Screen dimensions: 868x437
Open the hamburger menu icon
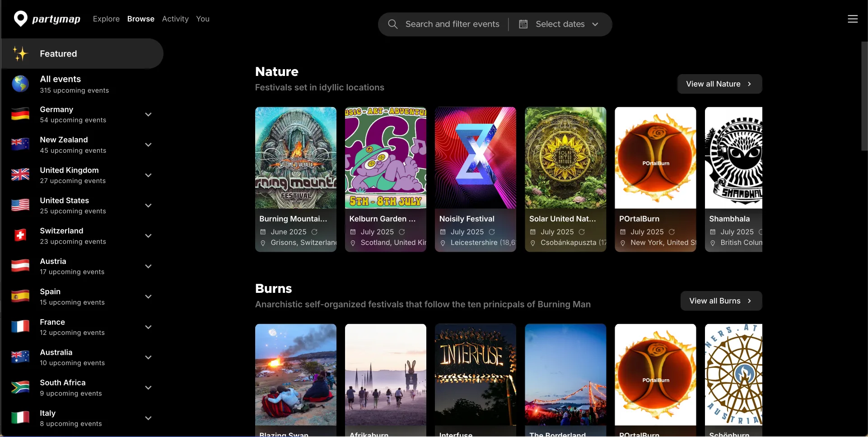tap(852, 19)
